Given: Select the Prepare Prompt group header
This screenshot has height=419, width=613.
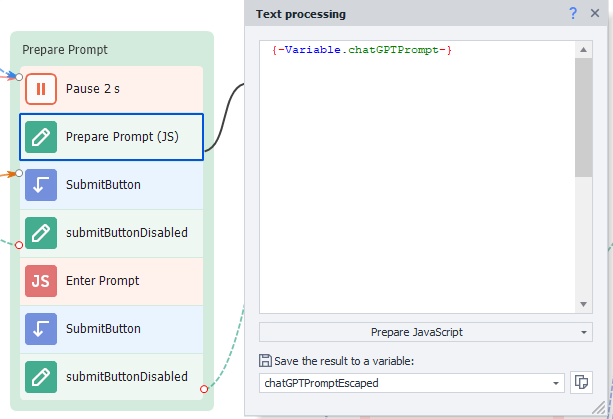Looking at the screenshot, I should [x=65, y=49].
